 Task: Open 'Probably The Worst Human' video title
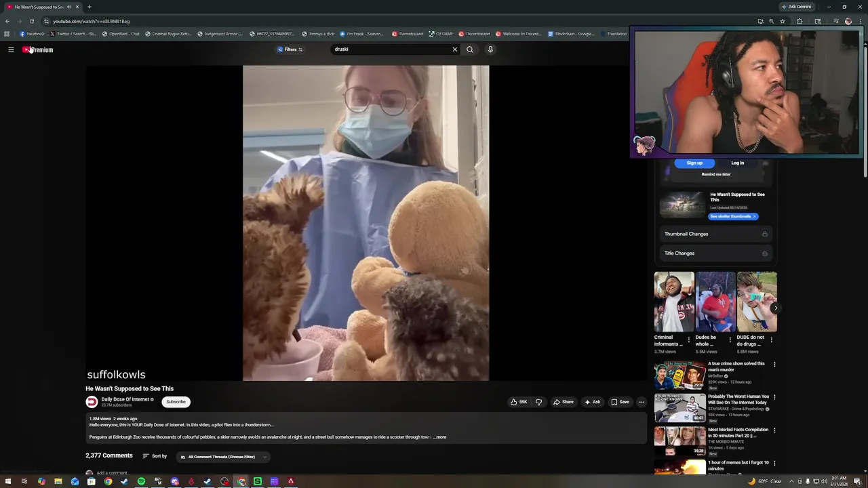click(738, 399)
